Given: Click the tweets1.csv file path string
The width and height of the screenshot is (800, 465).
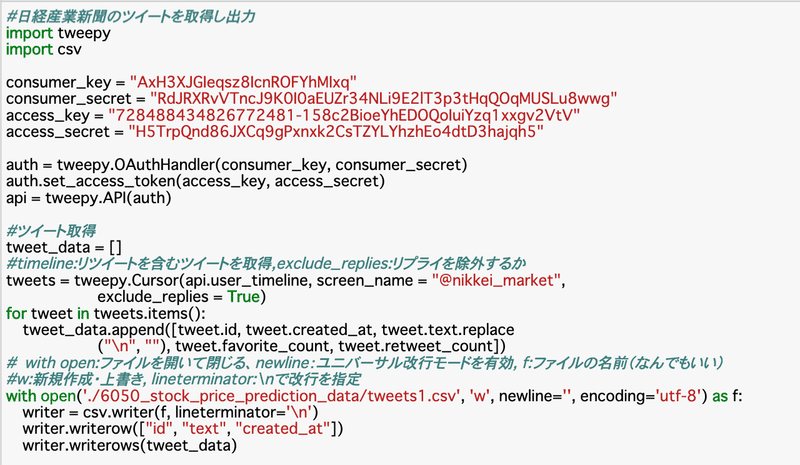Looking at the screenshot, I should (269, 396).
